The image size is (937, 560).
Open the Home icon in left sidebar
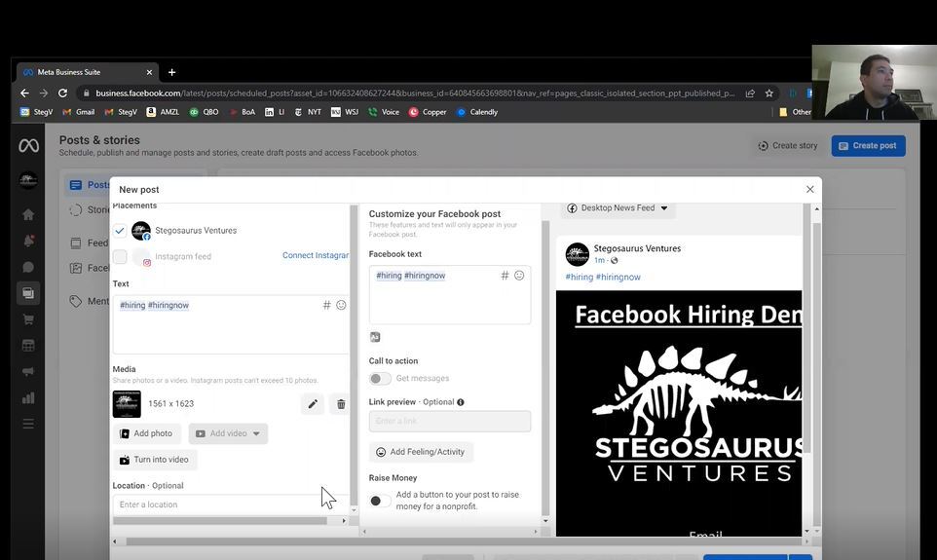[28, 214]
